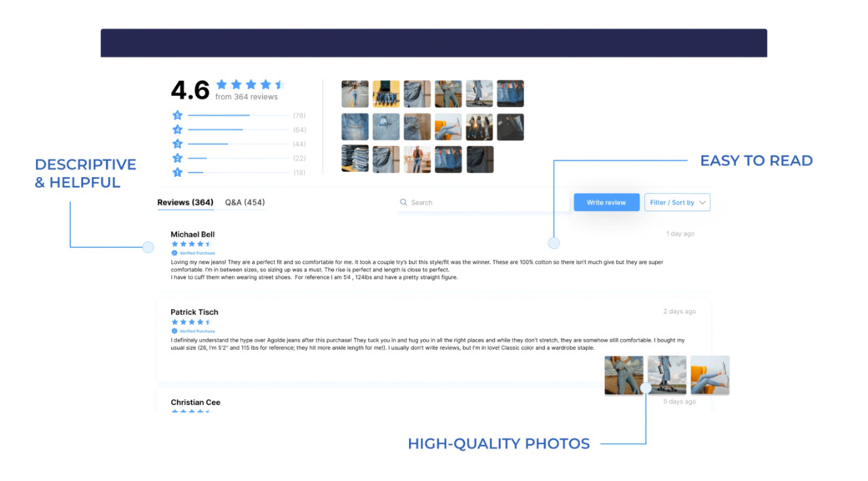Click Michael Bell's reviewer name
The height and width of the screenshot is (481, 868).
(x=192, y=235)
